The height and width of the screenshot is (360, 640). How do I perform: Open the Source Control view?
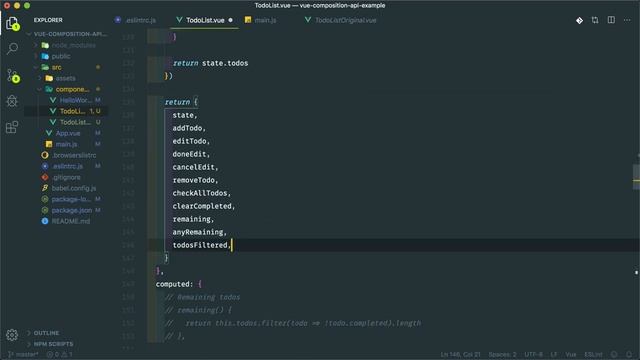(13, 76)
